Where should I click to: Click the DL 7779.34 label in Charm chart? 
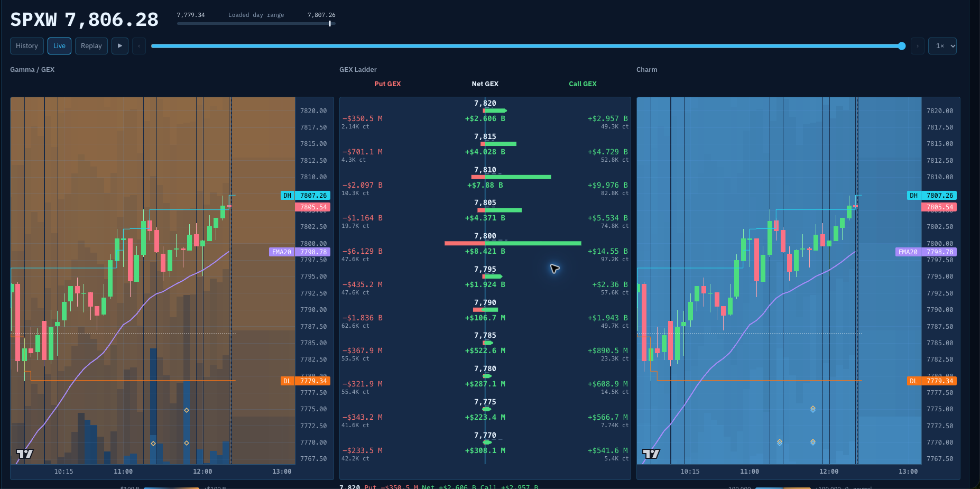(932, 381)
